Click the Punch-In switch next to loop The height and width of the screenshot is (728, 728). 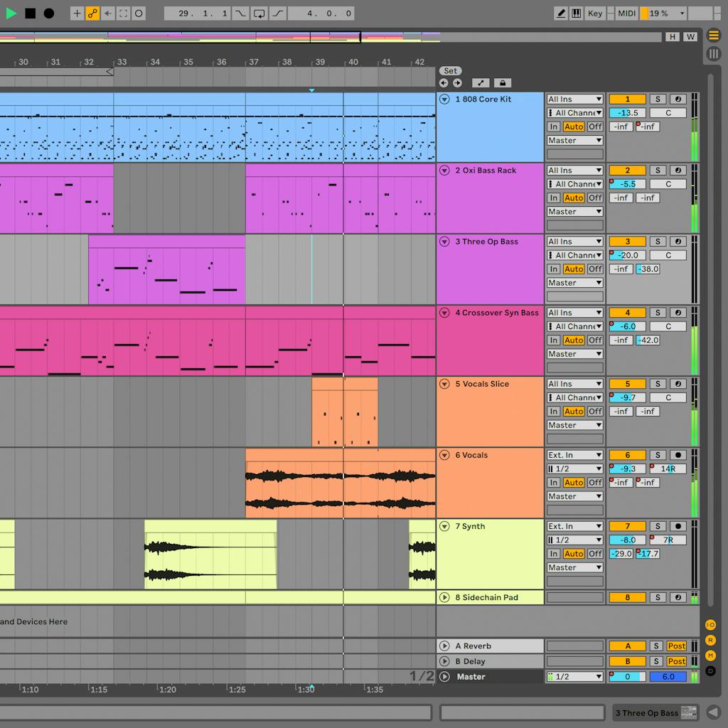[240, 13]
